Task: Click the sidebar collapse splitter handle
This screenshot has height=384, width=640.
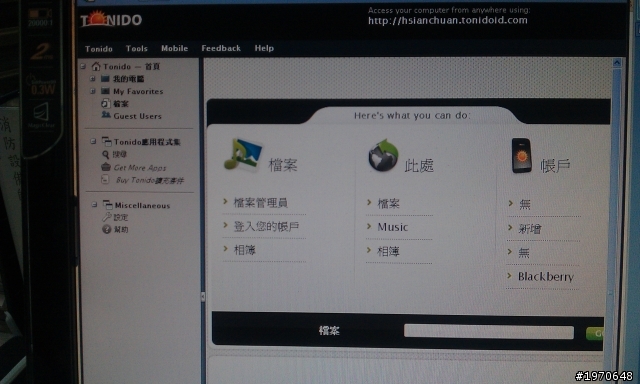Action: 202,297
